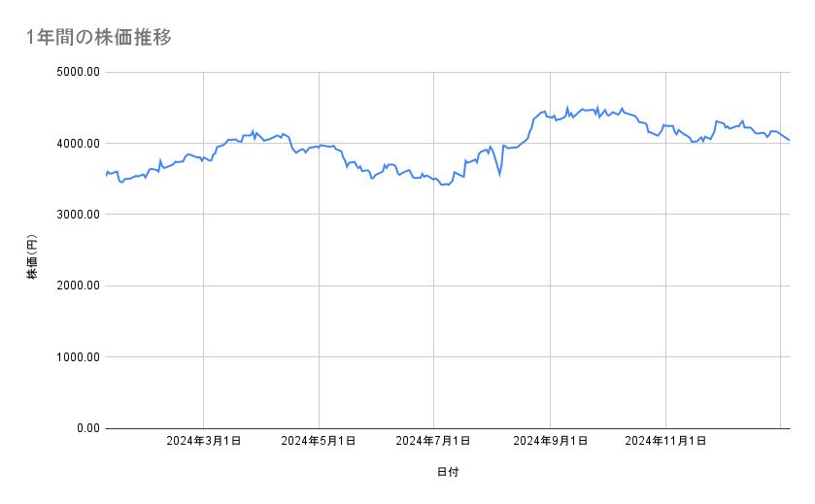Click the chart title 1年間の株価推移
815x504 pixels.
(x=100, y=38)
